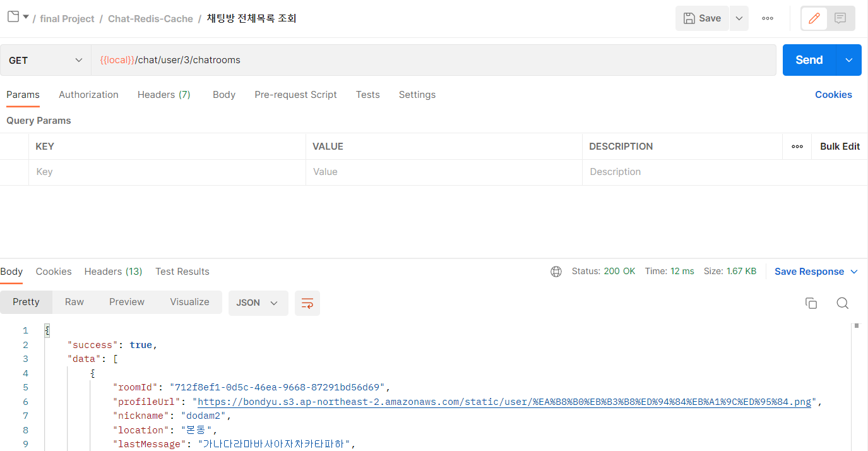The width and height of the screenshot is (868, 451).
Task: Open the Pre-request Script tab
Action: 295,95
